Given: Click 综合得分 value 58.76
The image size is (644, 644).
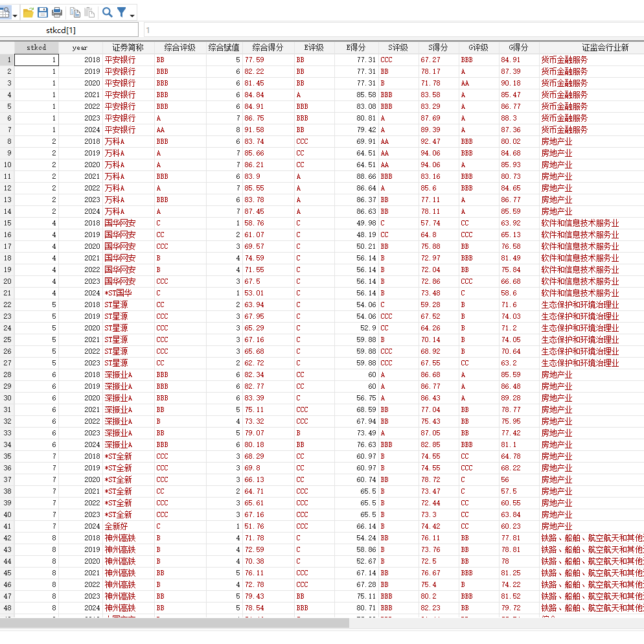Looking at the screenshot, I should point(254,223).
